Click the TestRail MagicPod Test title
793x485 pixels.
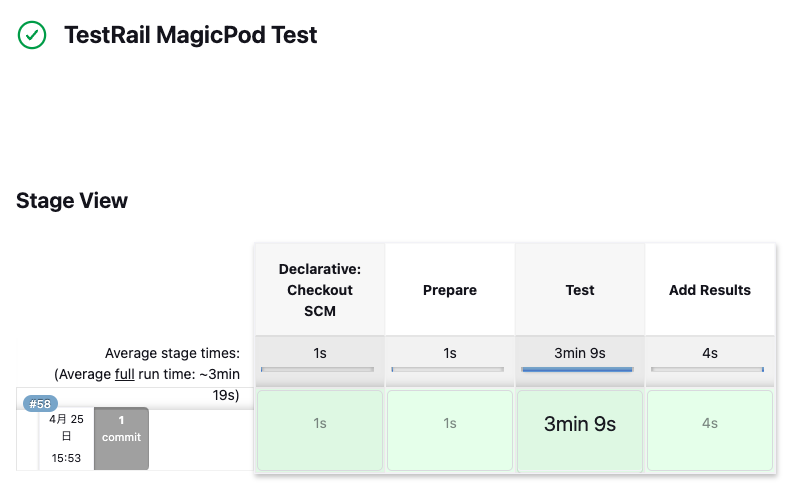click(x=190, y=36)
